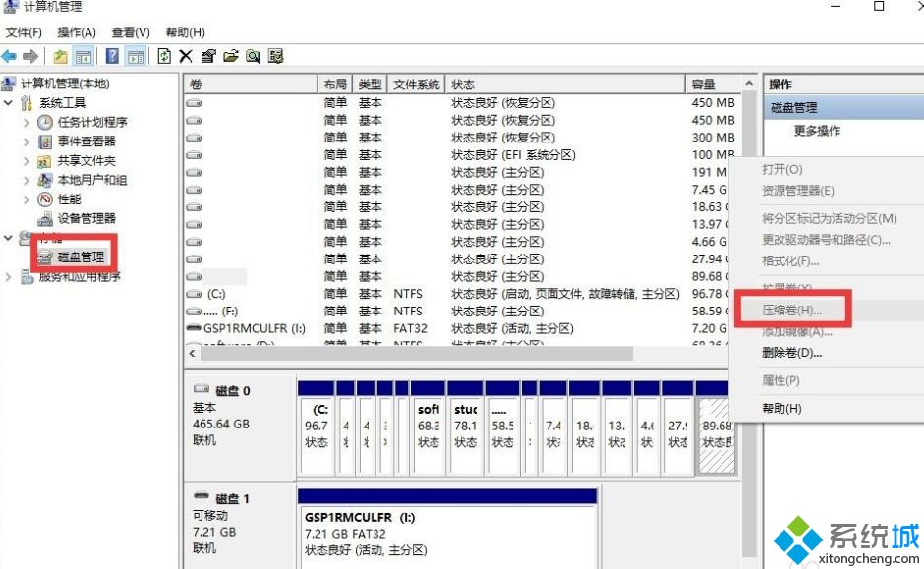
Task: Click the 磁盘 1 removable disk icon
Action: point(202,497)
